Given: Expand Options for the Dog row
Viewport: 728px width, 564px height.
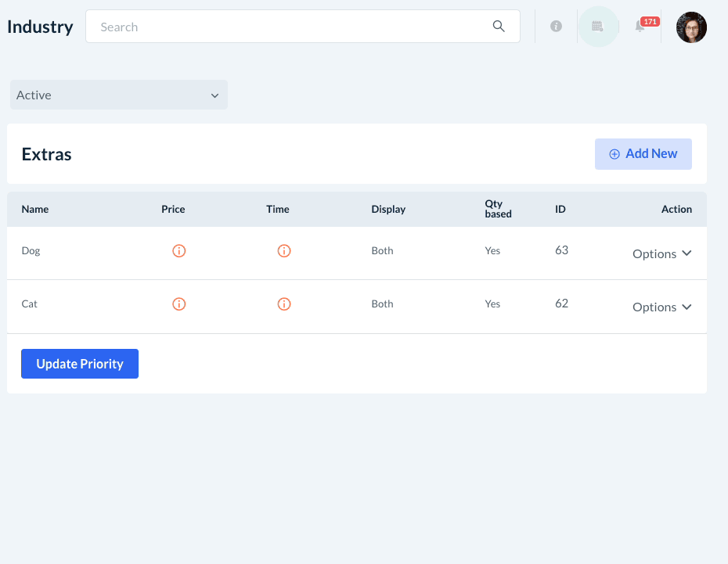Looking at the screenshot, I should tap(661, 253).
